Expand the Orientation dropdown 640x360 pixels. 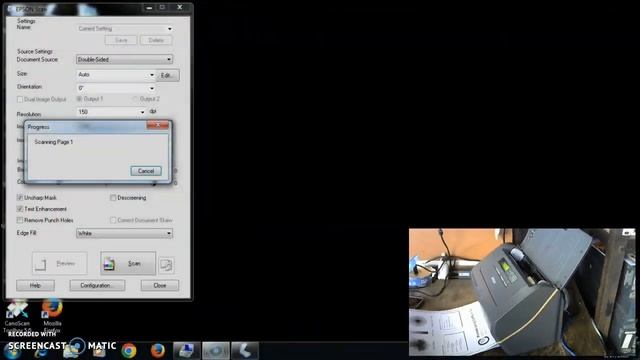pos(116,88)
